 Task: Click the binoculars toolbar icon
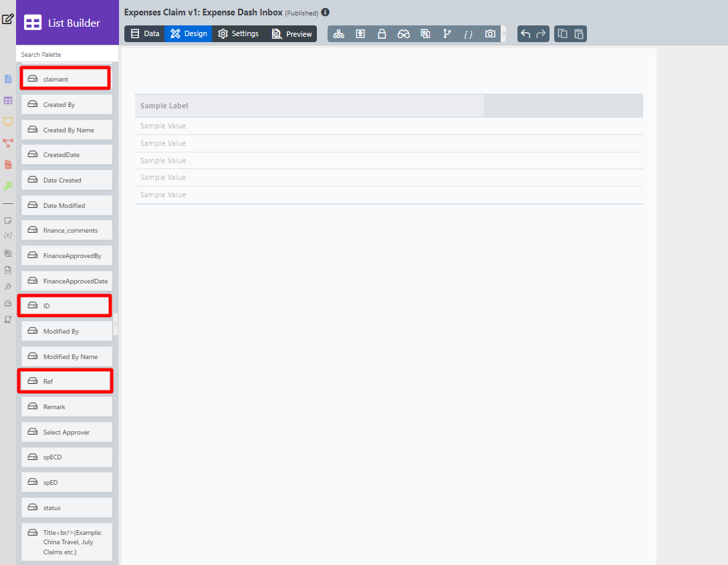404,34
